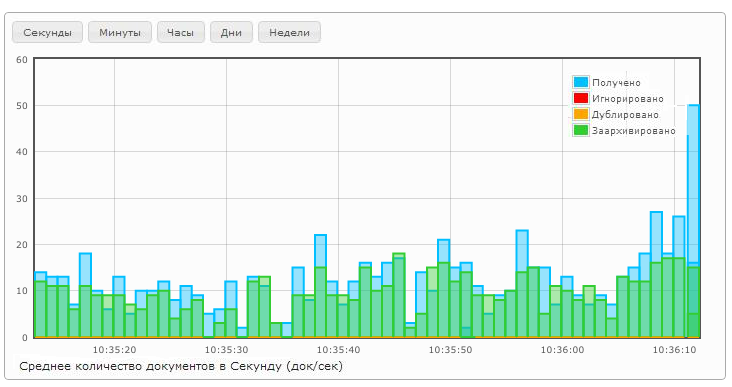Select the Минуты time interval button

click(120, 33)
